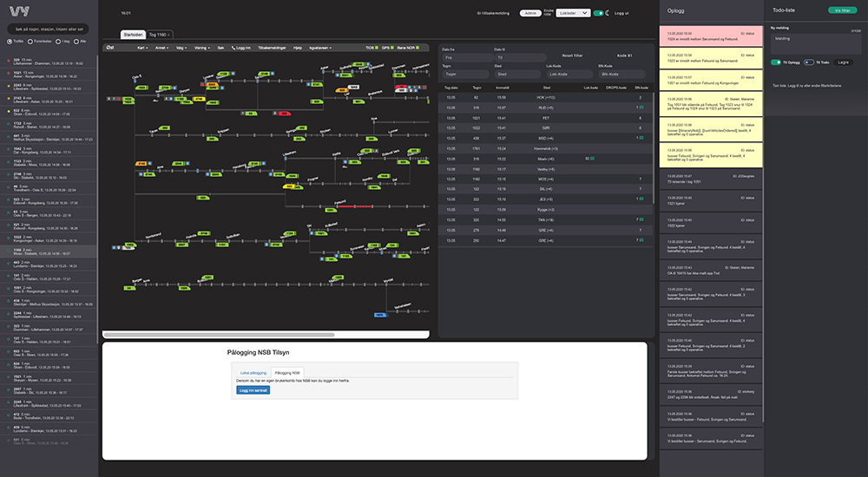Select train 1021 Asker - Kongsvinger row
Image resolution: width=868 pixels, height=477 pixels.
click(49, 74)
